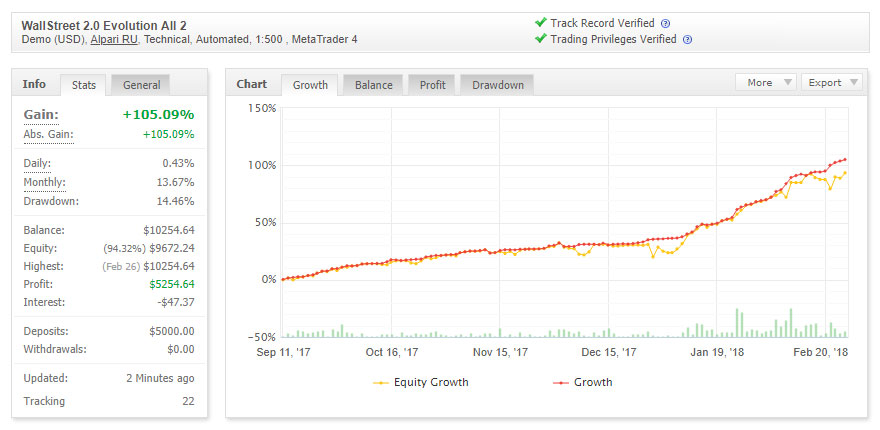The width and height of the screenshot is (880, 430).
Task: Click the monthly value 13.67%
Action: pyautogui.click(x=177, y=182)
